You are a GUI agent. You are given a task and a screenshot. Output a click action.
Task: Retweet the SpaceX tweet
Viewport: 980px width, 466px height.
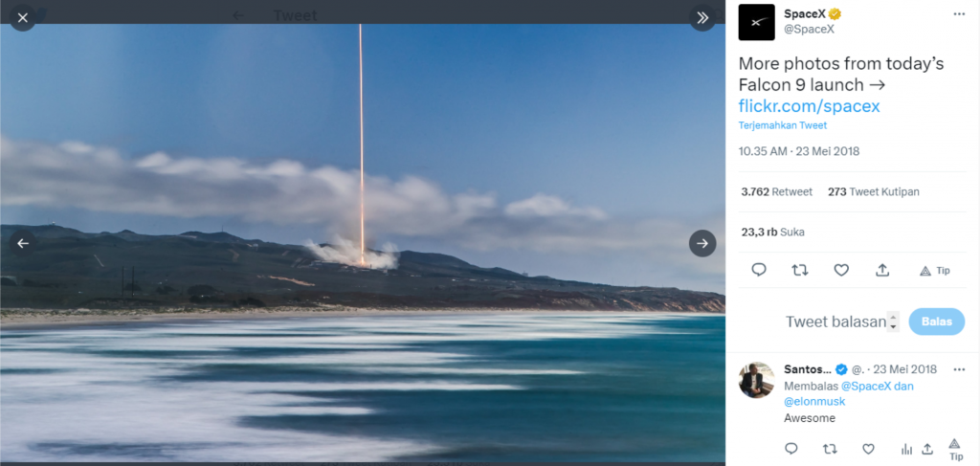point(800,270)
